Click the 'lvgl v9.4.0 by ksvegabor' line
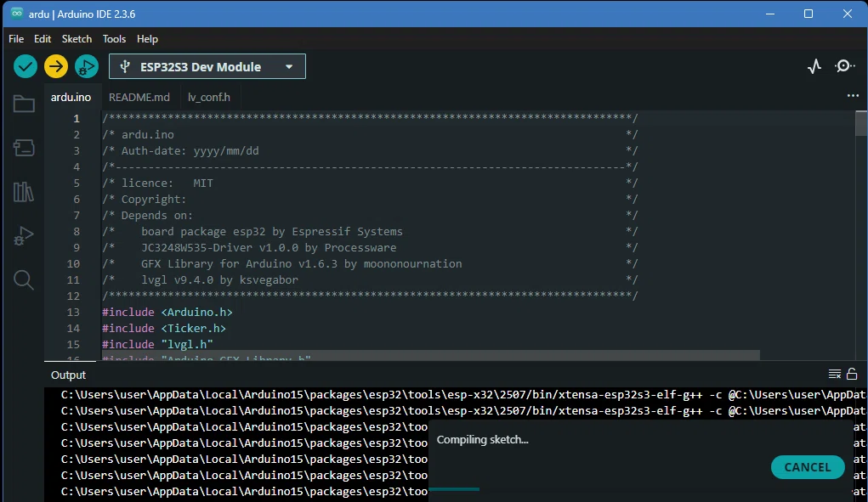Image resolution: width=868 pixels, height=502 pixels. pos(370,279)
